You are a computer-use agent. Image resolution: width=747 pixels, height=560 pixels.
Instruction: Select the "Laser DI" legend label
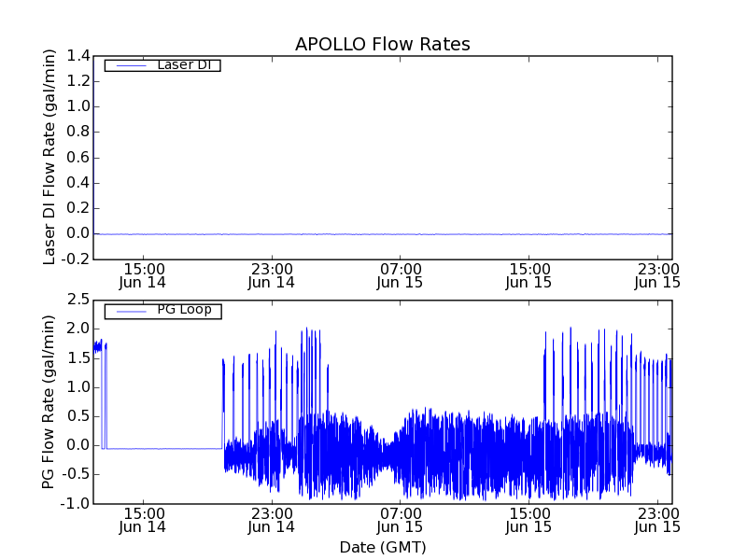coord(183,65)
